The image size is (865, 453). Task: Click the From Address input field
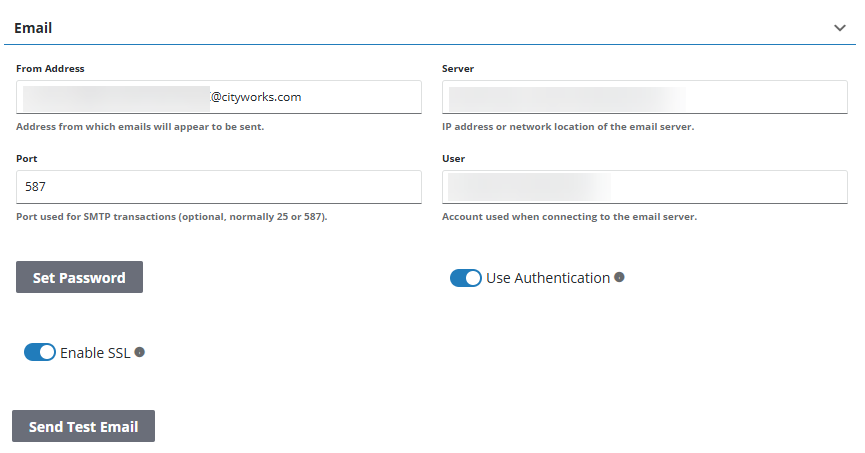point(219,98)
